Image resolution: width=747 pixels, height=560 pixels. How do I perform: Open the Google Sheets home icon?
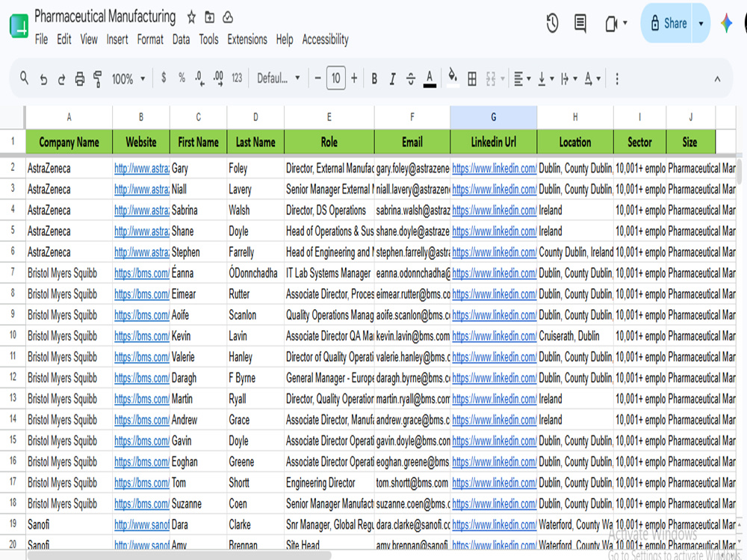coord(19,25)
